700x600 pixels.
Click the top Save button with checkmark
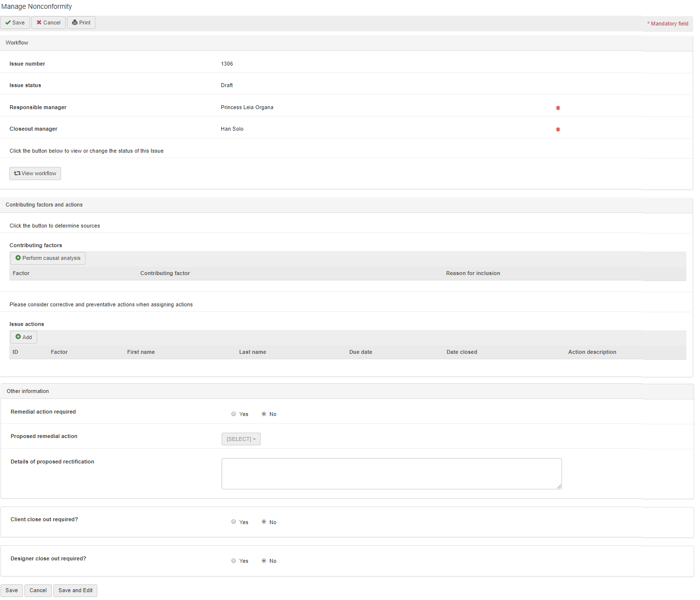(15, 23)
